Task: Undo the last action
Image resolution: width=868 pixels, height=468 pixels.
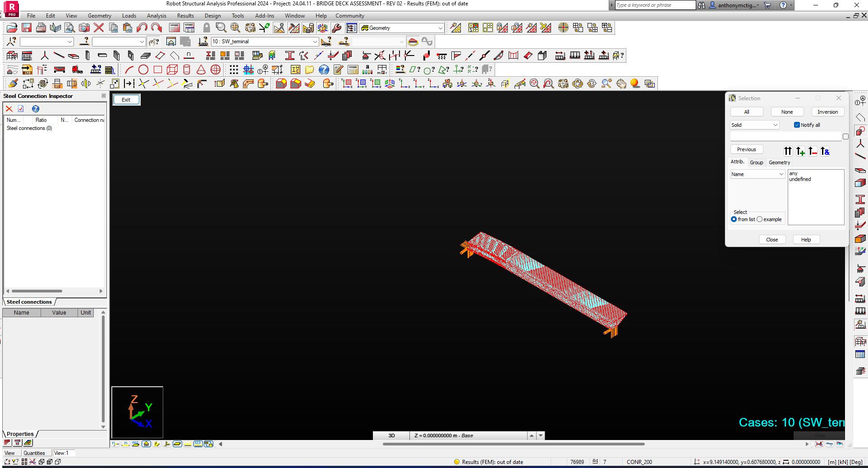Action: click(142, 28)
